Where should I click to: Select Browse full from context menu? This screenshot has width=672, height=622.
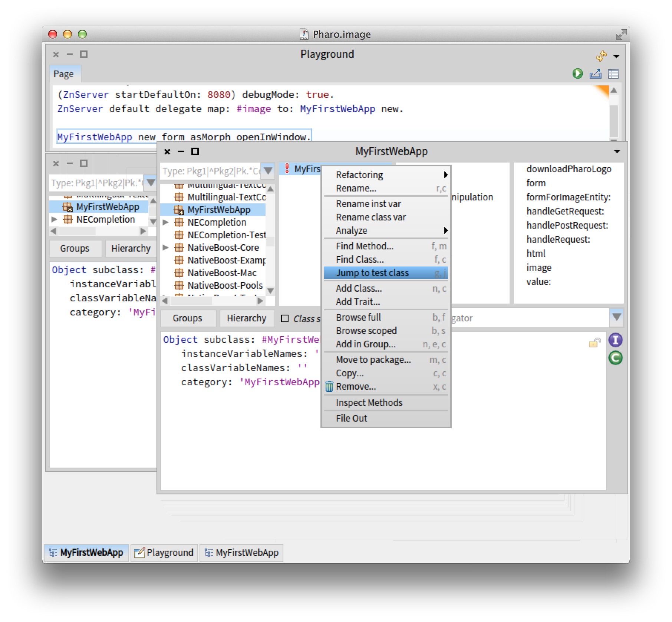[358, 318]
